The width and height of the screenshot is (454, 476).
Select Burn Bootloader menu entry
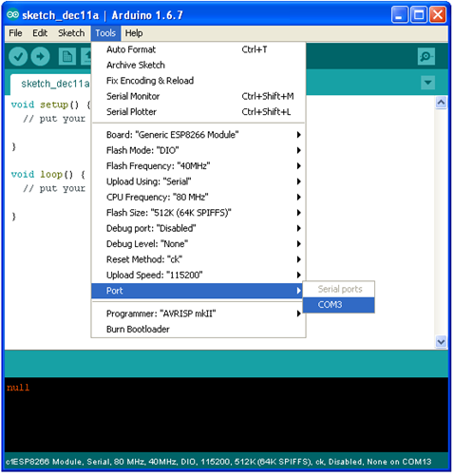pos(199,329)
